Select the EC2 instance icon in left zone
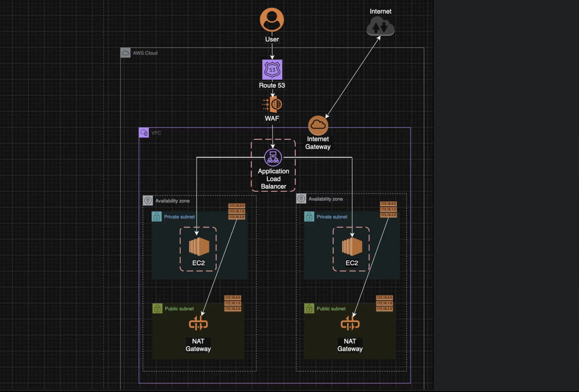This screenshot has height=392, width=579. pos(199,246)
